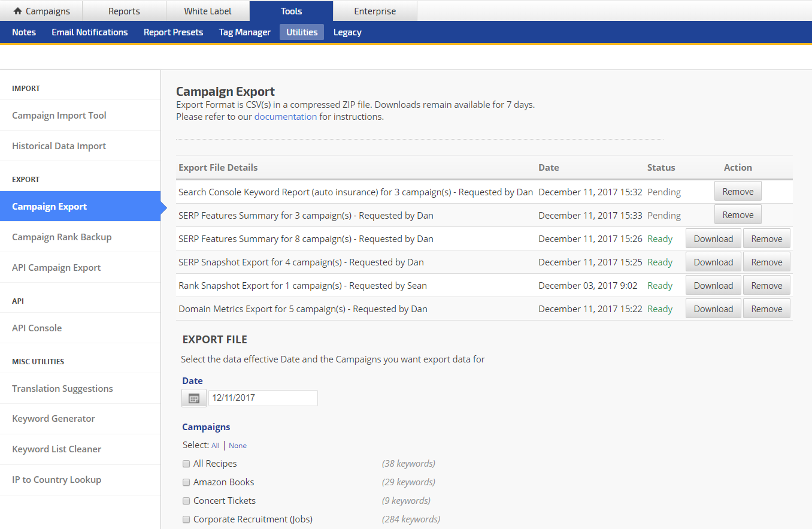
Task: Click the Select All campaigns link
Action: (x=215, y=446)
